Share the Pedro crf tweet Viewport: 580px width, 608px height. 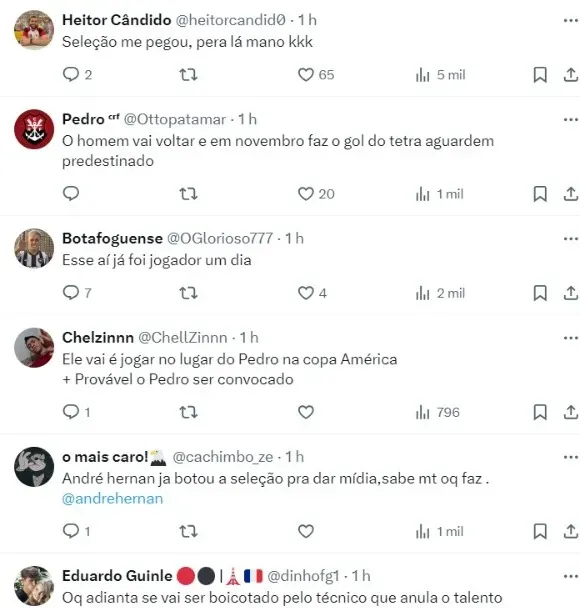(571, 194)
